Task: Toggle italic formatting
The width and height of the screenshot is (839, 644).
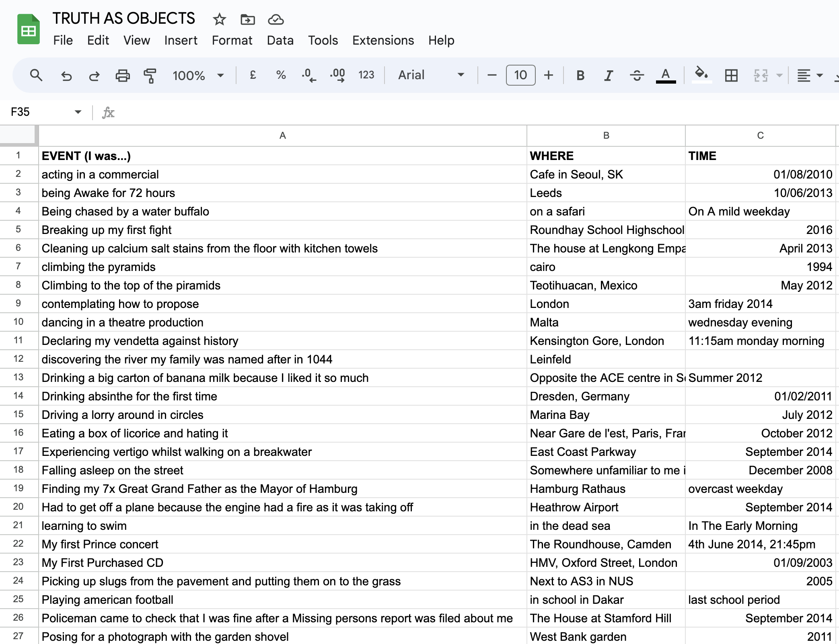Action: pos(608,75)
